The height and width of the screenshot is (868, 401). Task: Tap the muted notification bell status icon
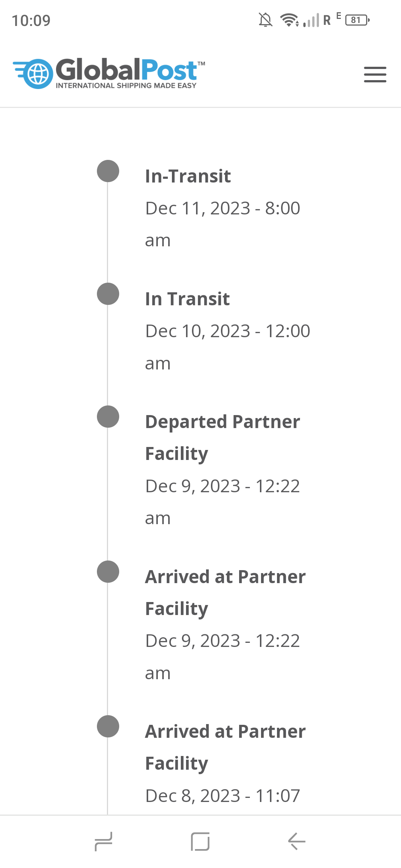click(x=265, y=20)
